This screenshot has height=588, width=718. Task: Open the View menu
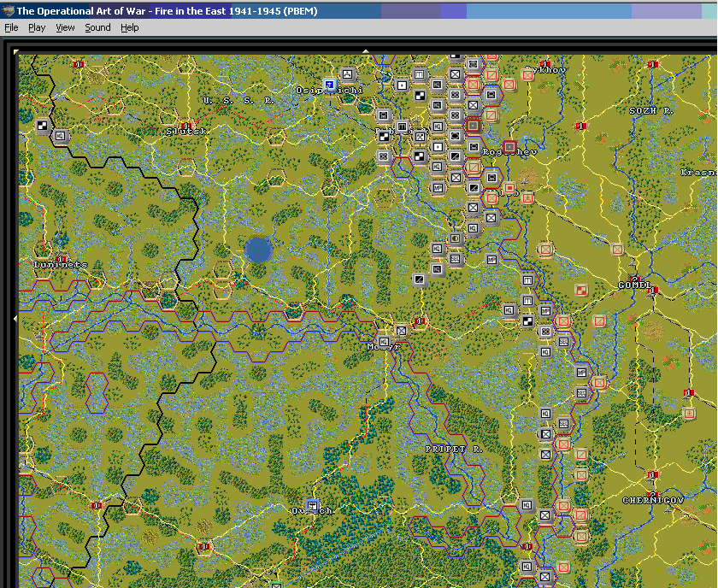(65, 27)
